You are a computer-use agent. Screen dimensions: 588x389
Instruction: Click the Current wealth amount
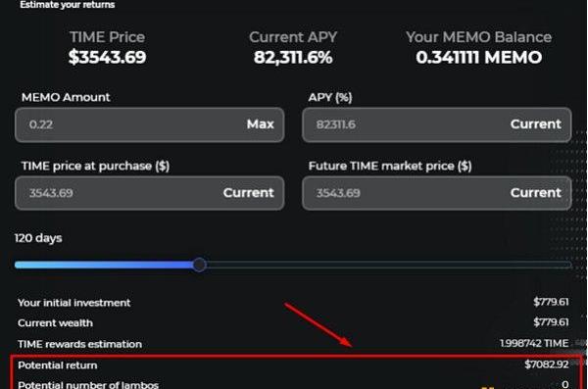[x=551, y=321]
